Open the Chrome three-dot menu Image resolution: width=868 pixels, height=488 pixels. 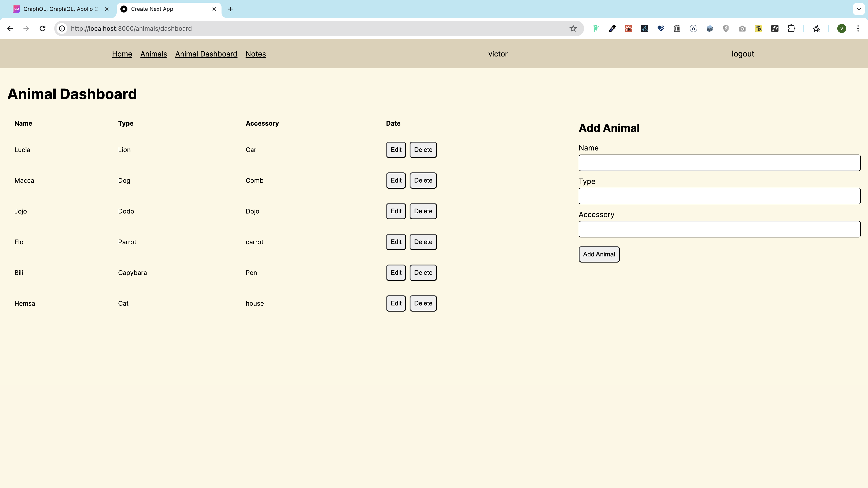[858, 29]
